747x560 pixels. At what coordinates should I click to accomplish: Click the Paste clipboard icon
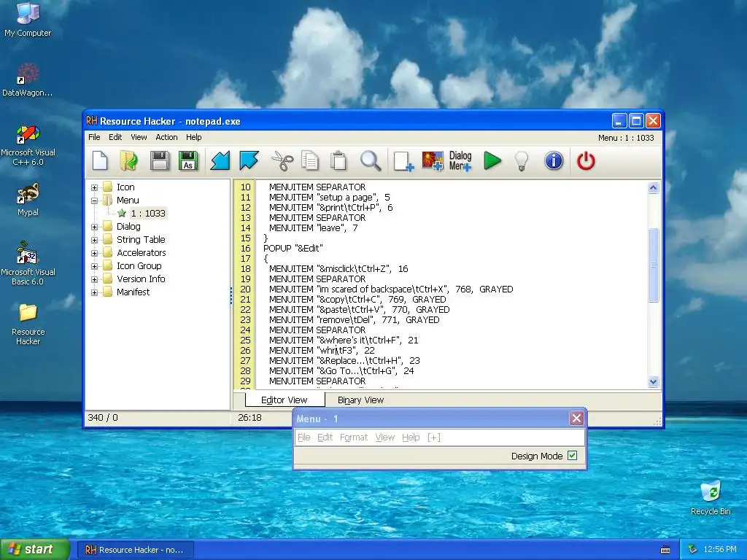tap(338, 160)
